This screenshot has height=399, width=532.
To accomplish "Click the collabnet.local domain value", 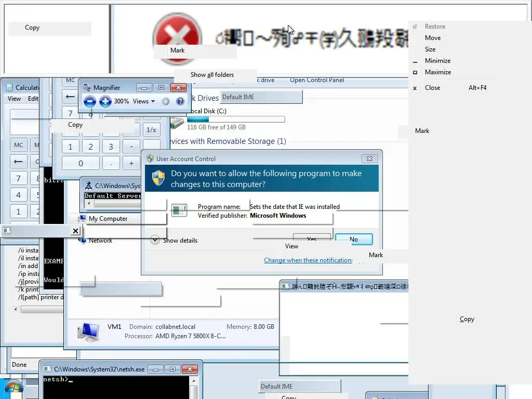I will coord(176,326).
